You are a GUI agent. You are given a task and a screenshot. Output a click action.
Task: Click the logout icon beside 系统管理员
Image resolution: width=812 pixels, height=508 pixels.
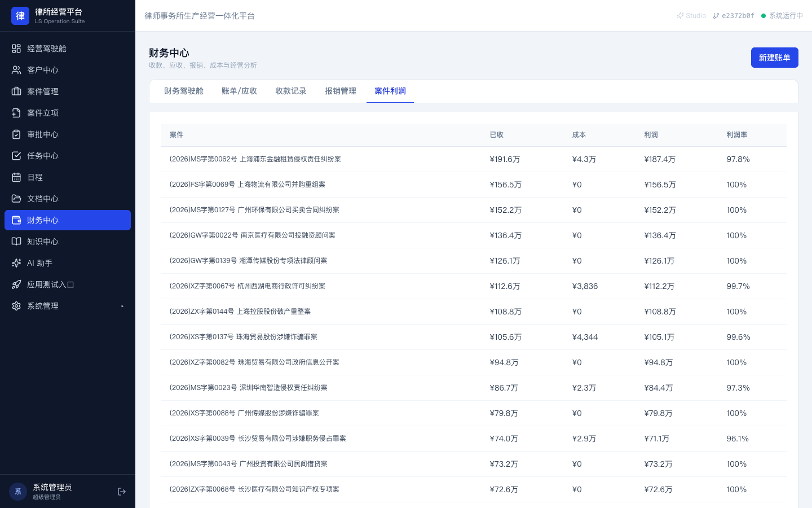tap(122, 492)
